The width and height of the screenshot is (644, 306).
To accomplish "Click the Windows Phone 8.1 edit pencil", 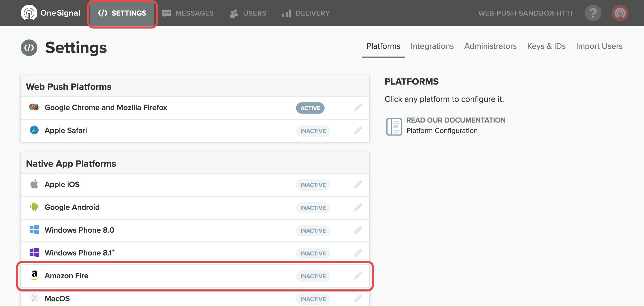I will pyautogui.click(x=358, y=253).
